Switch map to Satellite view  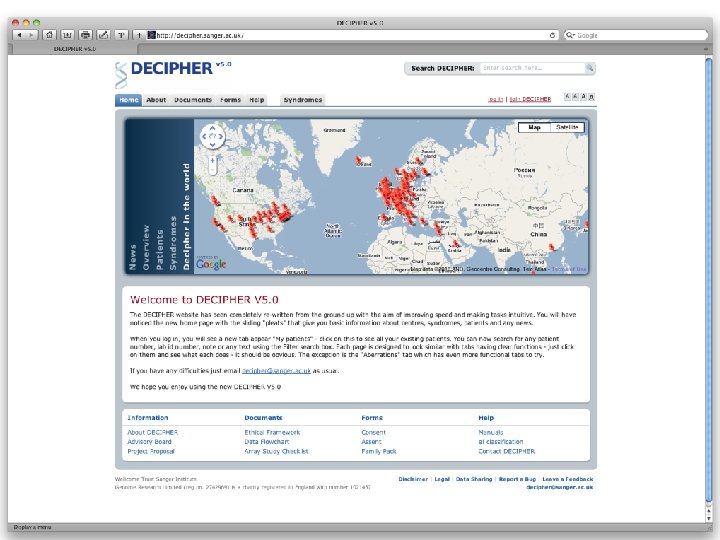point(567,127)
